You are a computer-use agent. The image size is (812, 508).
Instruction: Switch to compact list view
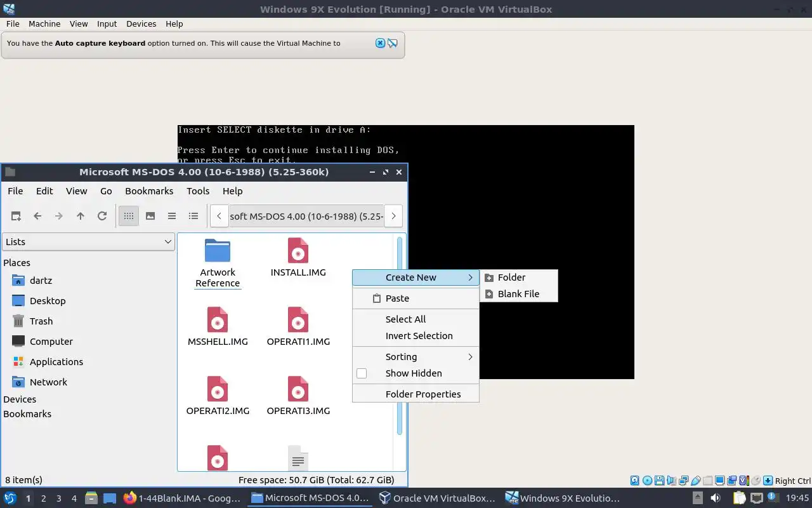point(172,216)
